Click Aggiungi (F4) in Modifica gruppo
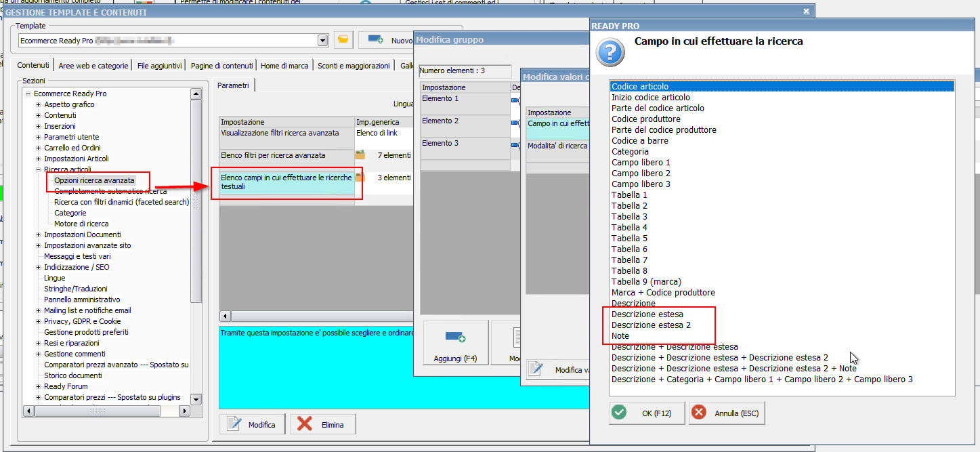The width and height of the screenshot is (980, 452). 455,344
